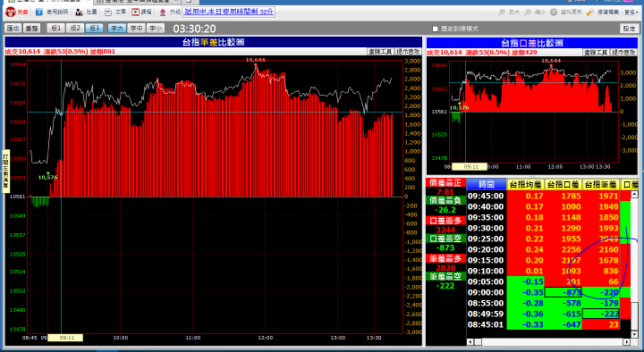The height and width of the screenshot is (352, 644).
Task: Click the 價差最正 label
Action: click(x=445, y=183)
